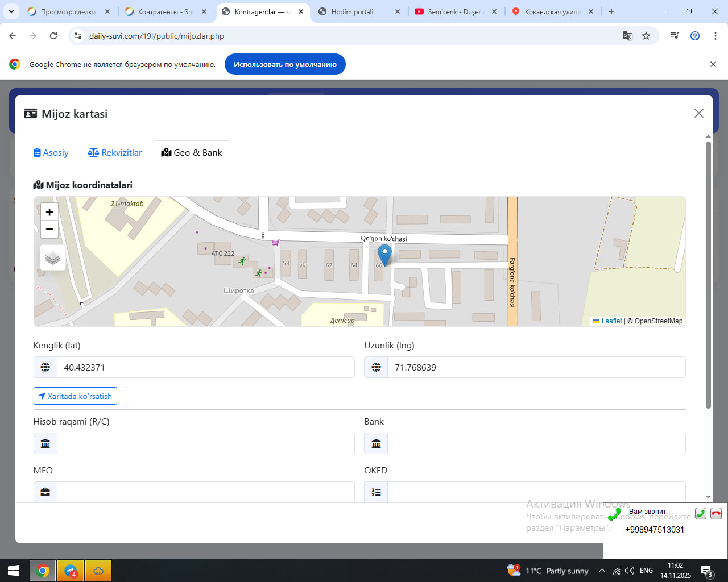Accept the incoming call with green phone icon
Image resolution: width=728 pixels, height=582 pixels.
pyautogui.click(x=701, y=513)
